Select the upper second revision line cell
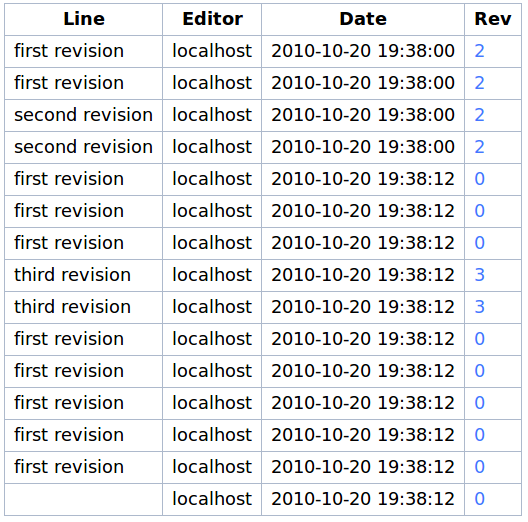The width and height of the screenshot is (528, 522). point(84,115)
